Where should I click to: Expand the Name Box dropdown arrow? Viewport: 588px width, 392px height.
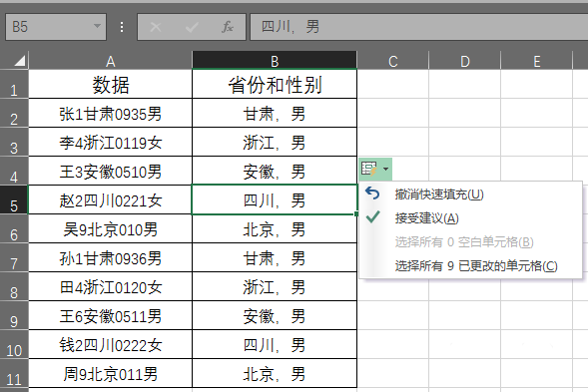(97, 26)
